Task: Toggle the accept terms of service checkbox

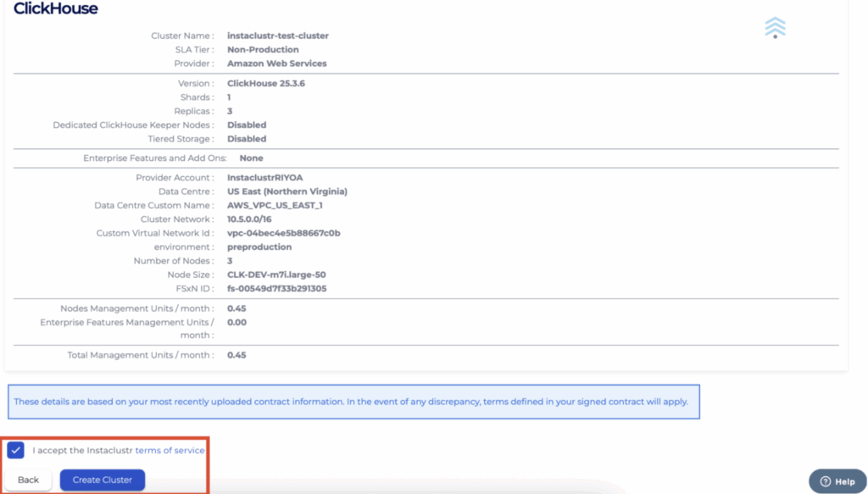Action: [15, 450]
